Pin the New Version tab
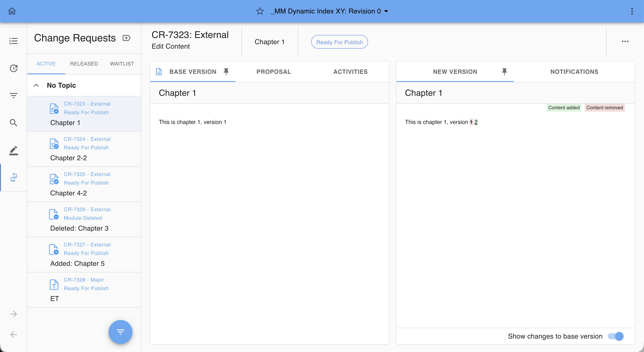Image resolution: width=644 pixels, height=352 pixels. click(x=504, y=72)
